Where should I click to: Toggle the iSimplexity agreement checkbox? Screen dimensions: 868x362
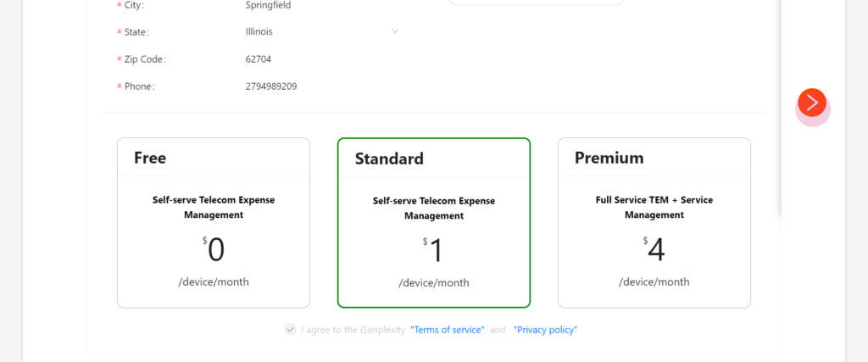pos(290,329)
